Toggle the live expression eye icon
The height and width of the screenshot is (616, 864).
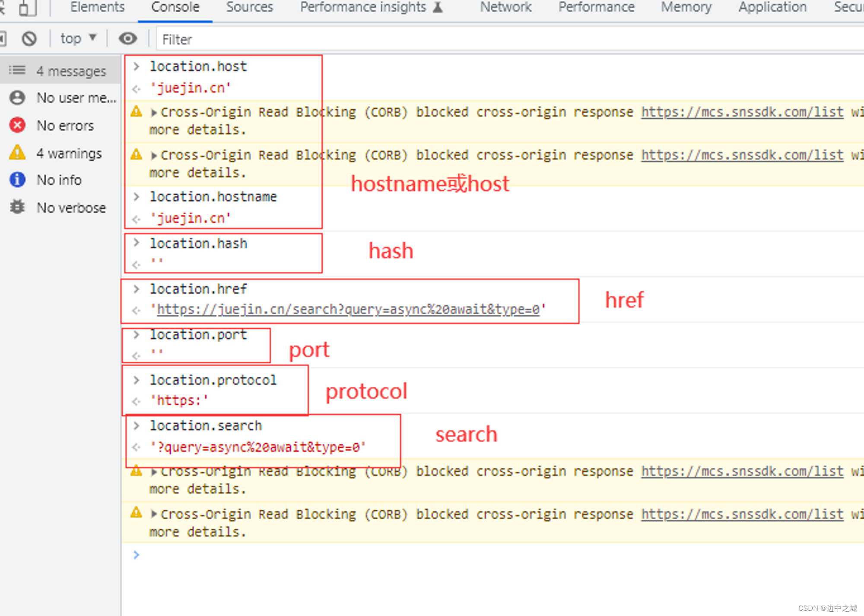click(128, 38)
